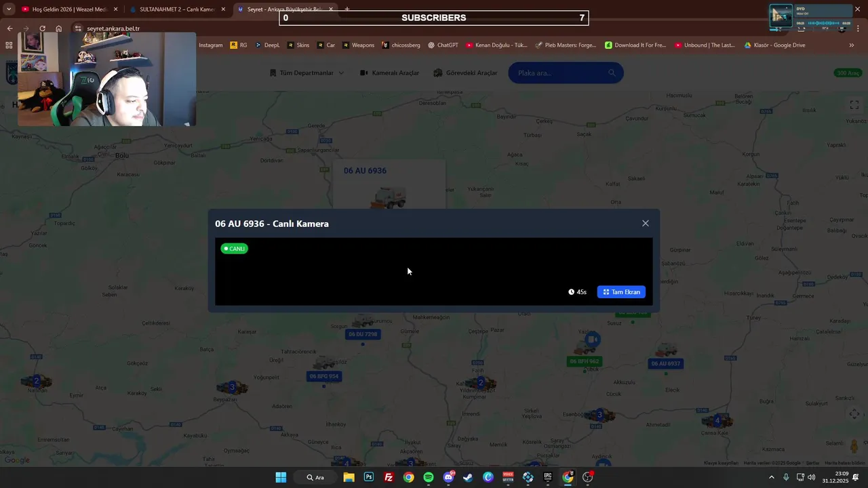Close the Canlı Kamera dialog
868x488 pixels.
click(x=645, y=223)
